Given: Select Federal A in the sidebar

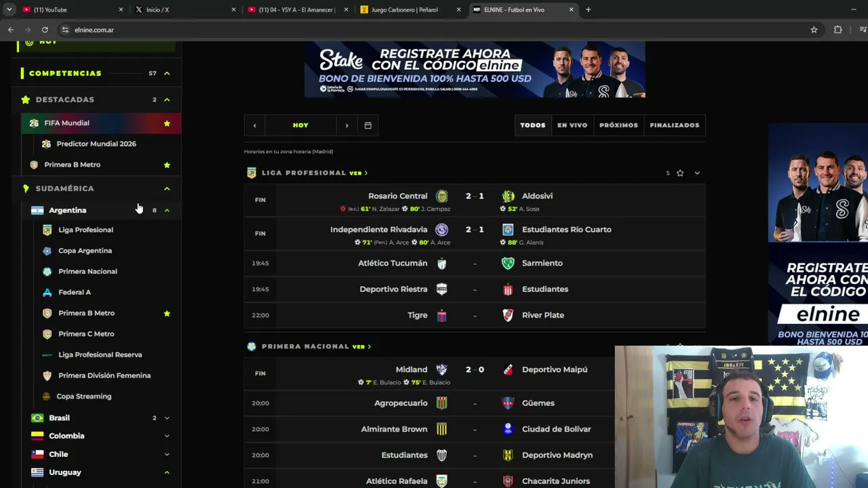Looking at the screenshot, I should [x=75, y=292].
